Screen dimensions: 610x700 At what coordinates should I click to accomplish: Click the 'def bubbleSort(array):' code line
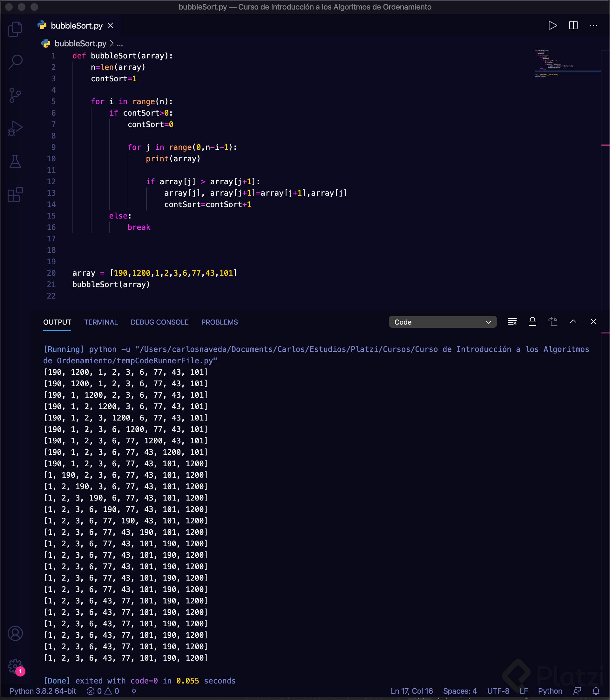[x=123, y=56]
